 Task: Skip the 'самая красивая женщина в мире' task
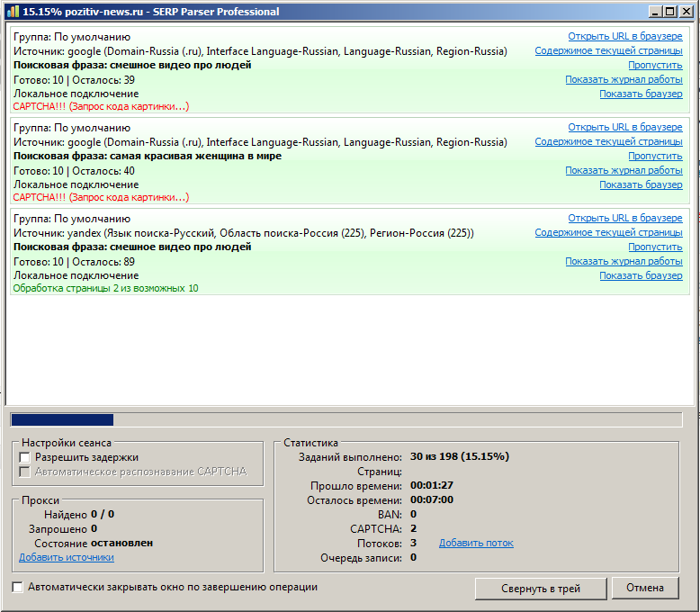(x=655, y=156)
